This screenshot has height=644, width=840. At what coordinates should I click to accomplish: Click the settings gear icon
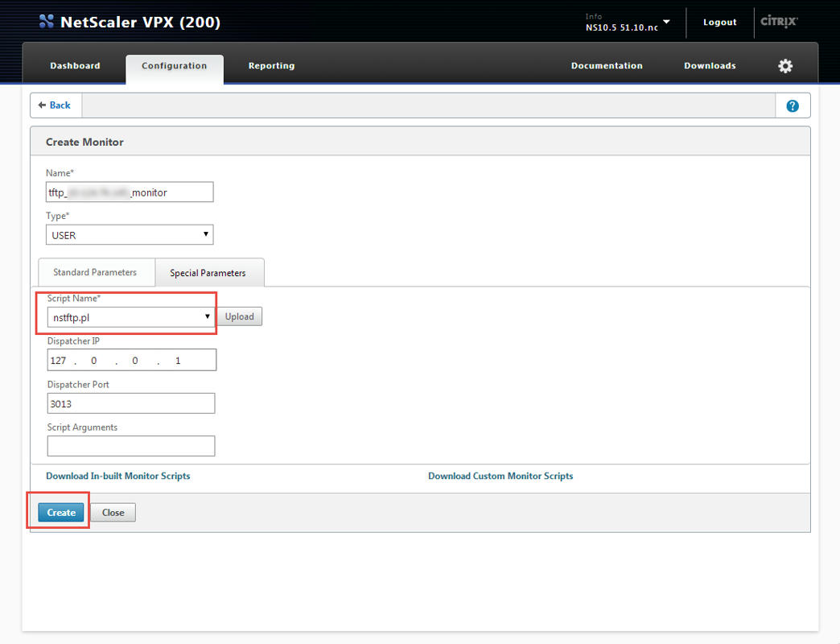pos(785,66)
